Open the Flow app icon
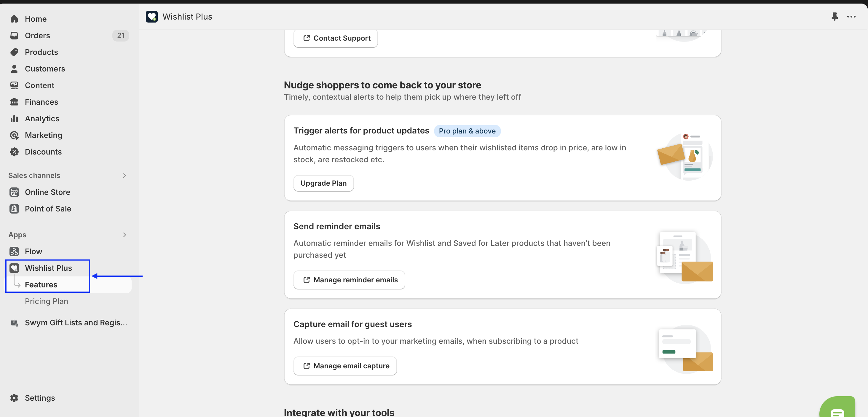The height and width of the screenshot is (417, 868). (x=14, y=252)
